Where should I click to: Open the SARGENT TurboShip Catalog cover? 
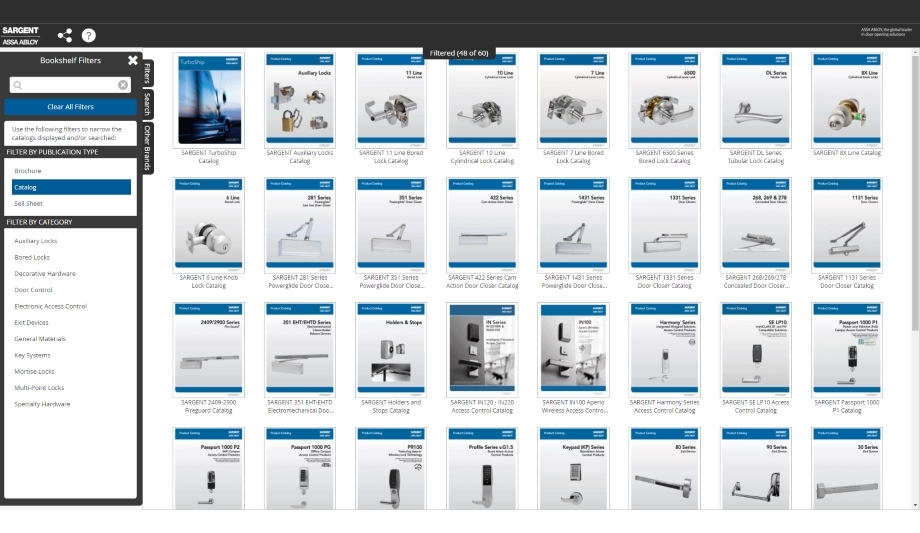(x=208, y=100)
